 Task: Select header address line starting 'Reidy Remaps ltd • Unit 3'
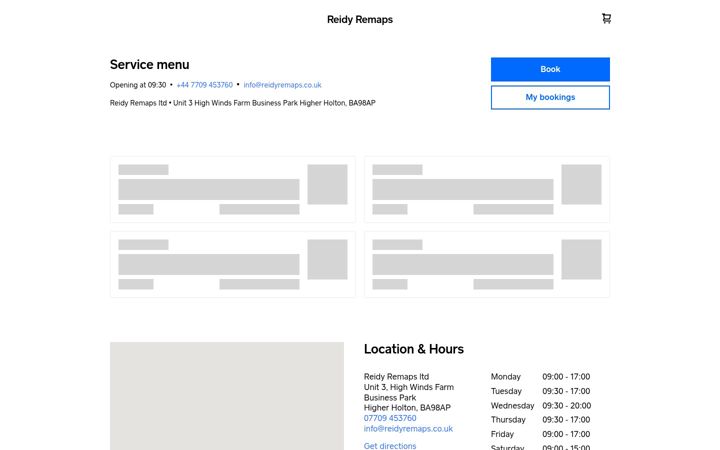242,103
